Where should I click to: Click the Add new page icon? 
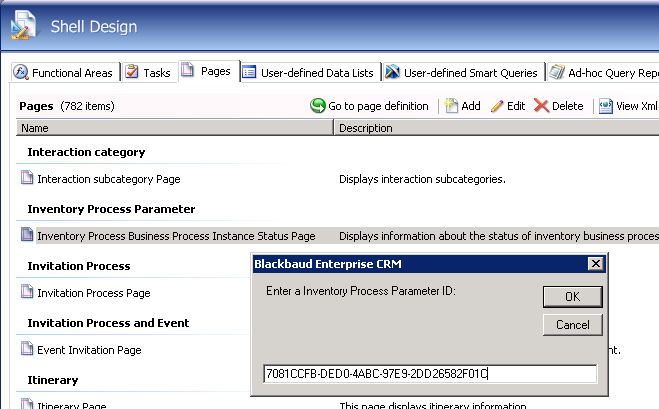coord(451,106)
